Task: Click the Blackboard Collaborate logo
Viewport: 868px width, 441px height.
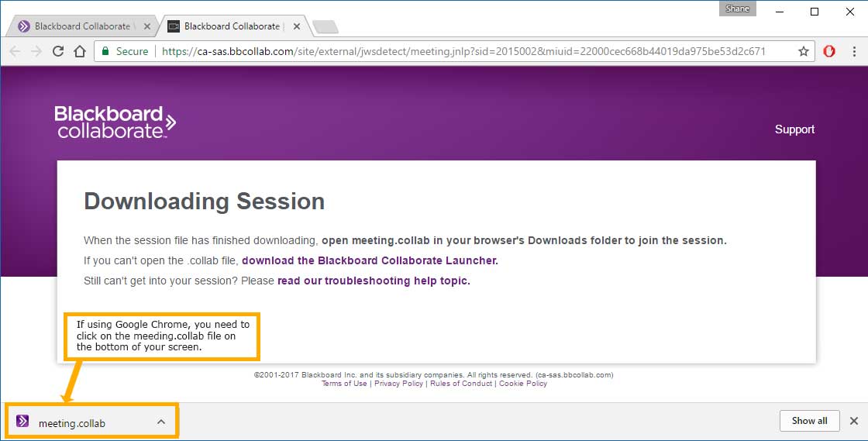Action: [x=115, y=122]
